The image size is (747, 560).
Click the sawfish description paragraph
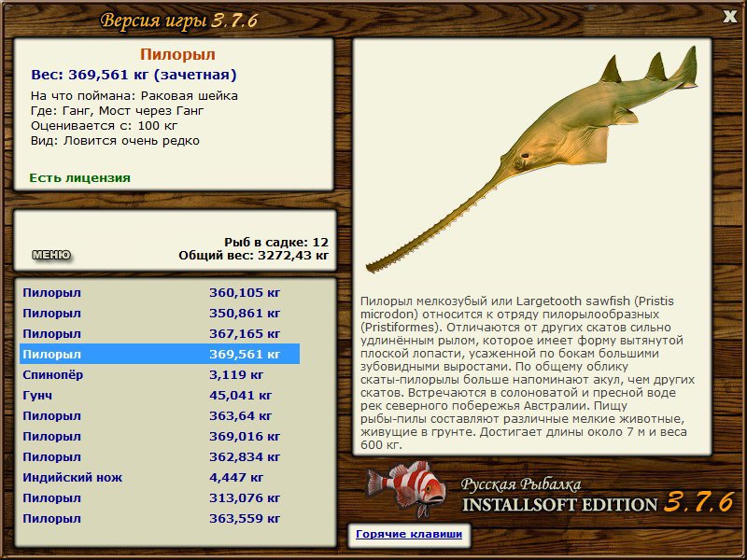528,372
